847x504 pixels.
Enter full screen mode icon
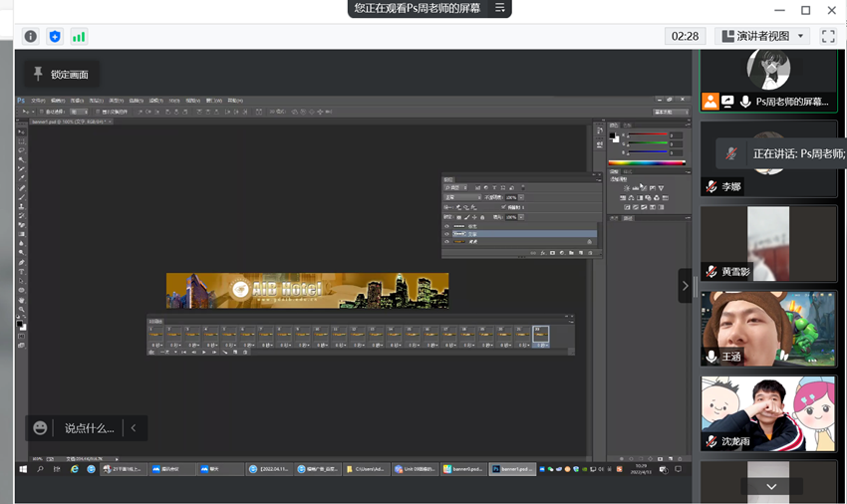coord(828,36)
